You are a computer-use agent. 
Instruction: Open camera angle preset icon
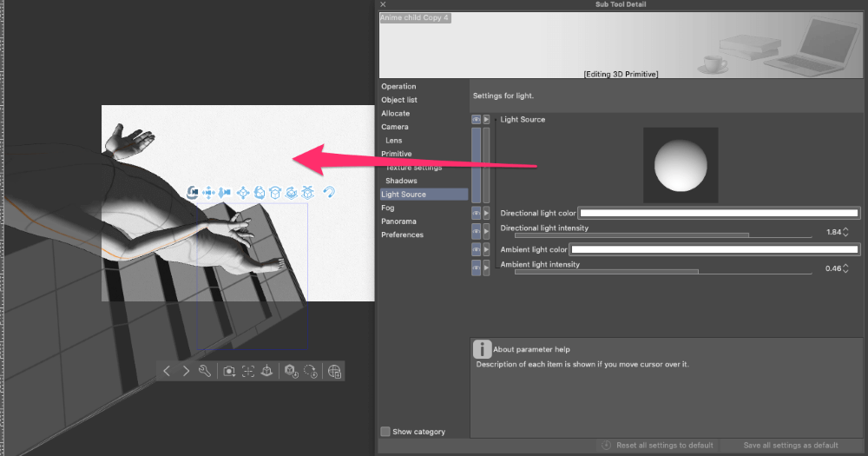[x=228, y=371]
